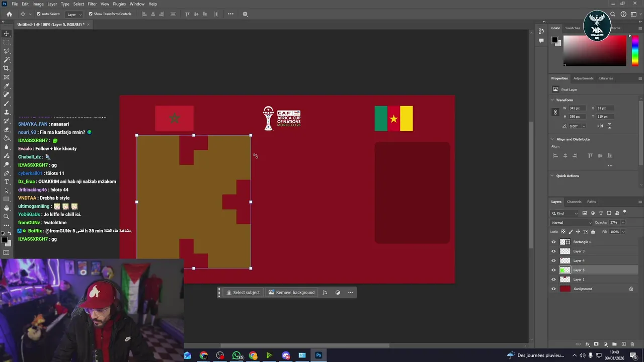
Task: Hide Layer 5 visibility eye
Action: [553, 270]
